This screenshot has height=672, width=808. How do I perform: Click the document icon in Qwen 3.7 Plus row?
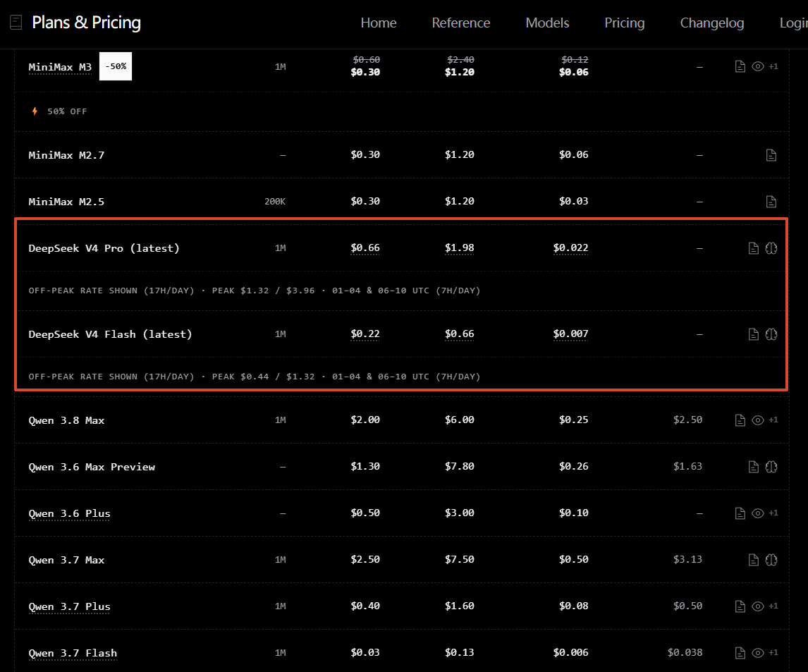click(740, 606)
